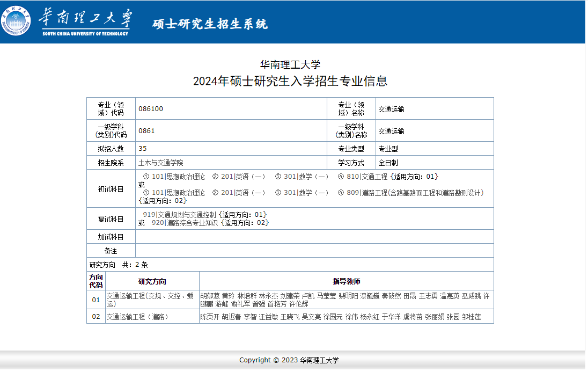
Task: Click the '学习方式' label cell
Action: 351,163
